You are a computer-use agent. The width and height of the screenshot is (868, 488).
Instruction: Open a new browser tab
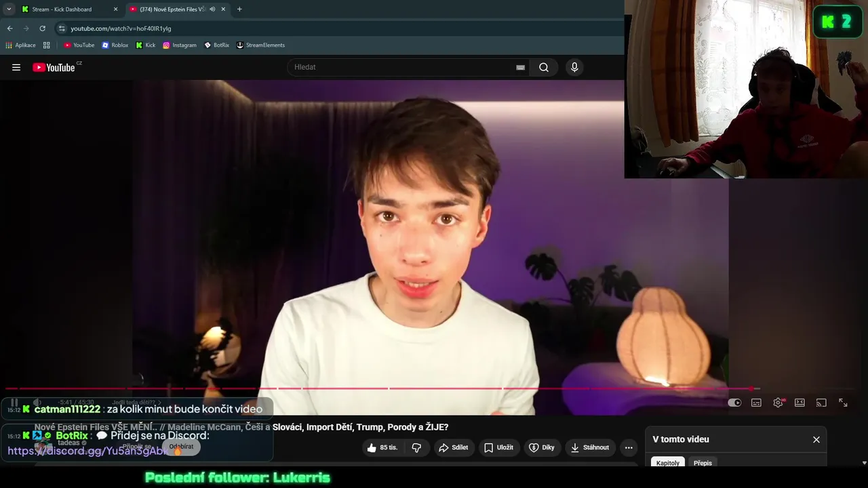[239, 9]
